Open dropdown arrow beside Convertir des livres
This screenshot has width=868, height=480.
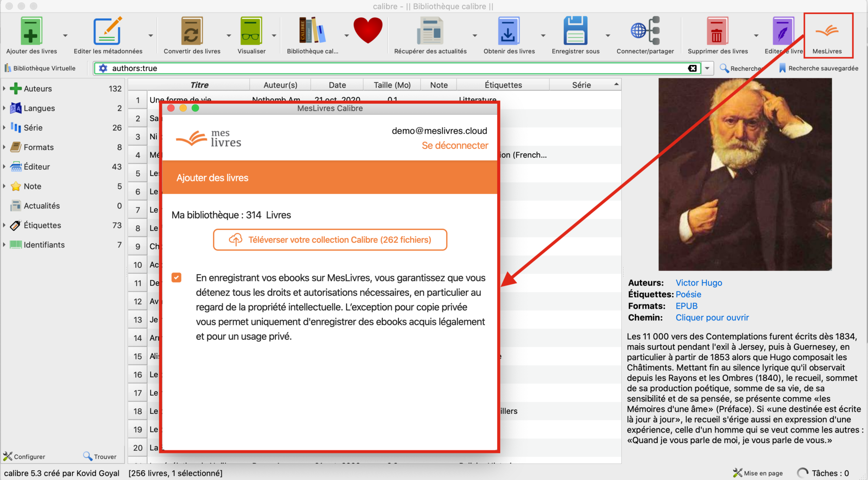pyautogui.click(x=228, y=36)
